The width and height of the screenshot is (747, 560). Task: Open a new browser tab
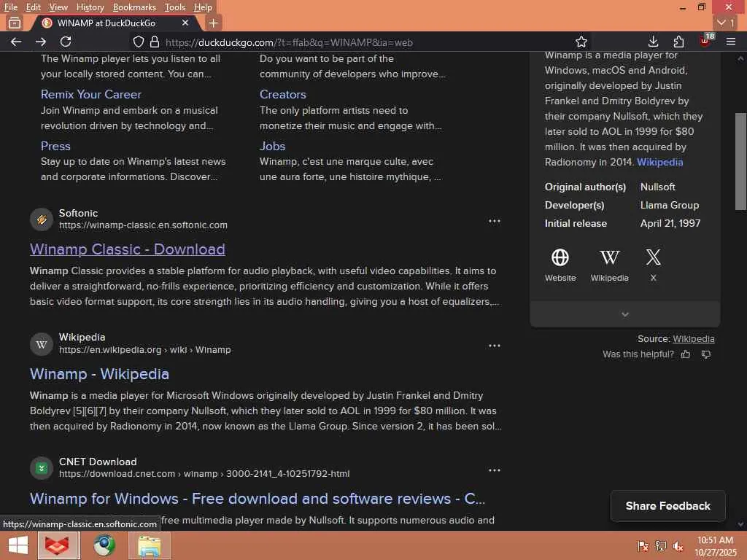(214, 23)
